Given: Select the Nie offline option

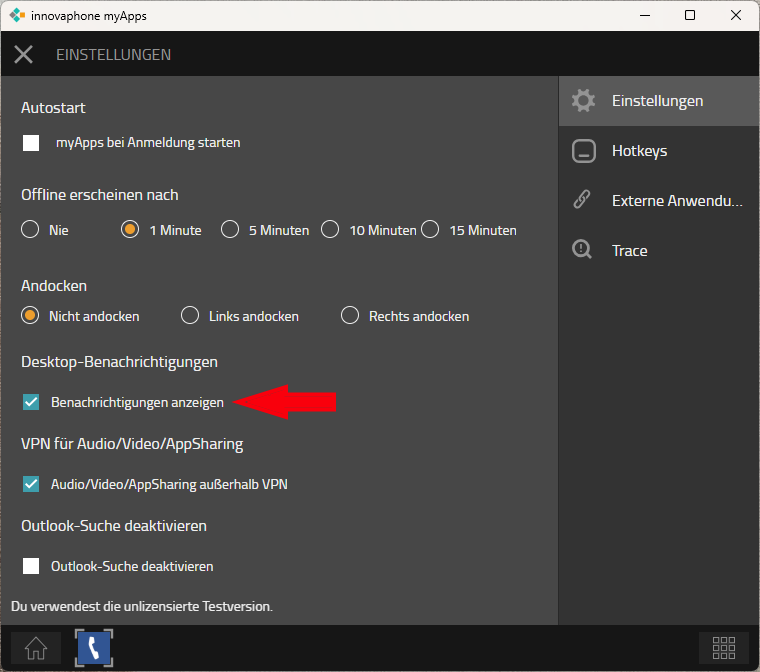Looking at the screenshot, I should tap(31, 230).
